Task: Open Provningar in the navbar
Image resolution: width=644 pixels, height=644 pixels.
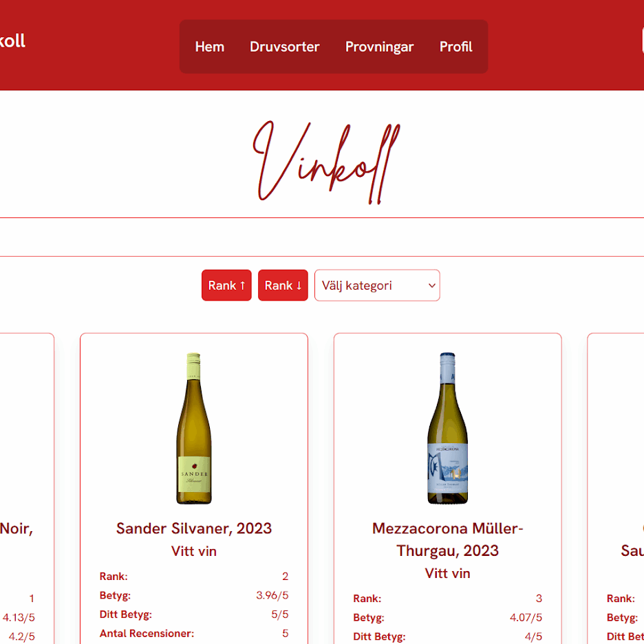Action: click(380, 47)
